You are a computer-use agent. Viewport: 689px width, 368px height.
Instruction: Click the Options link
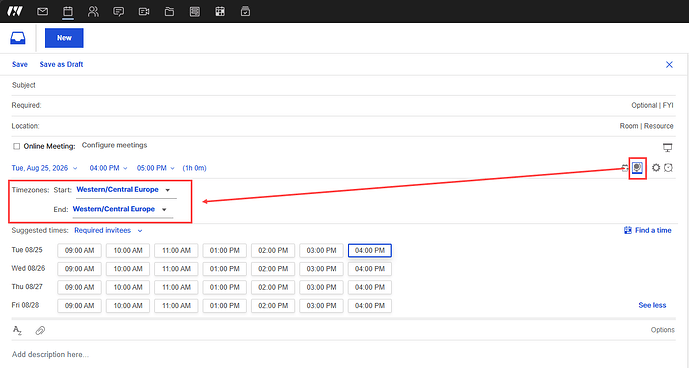(663, 330)
